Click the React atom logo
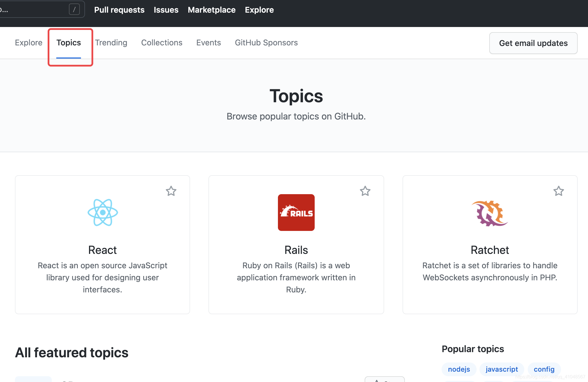588x382 pixels. pyautogui.click(x=103, y=213)
